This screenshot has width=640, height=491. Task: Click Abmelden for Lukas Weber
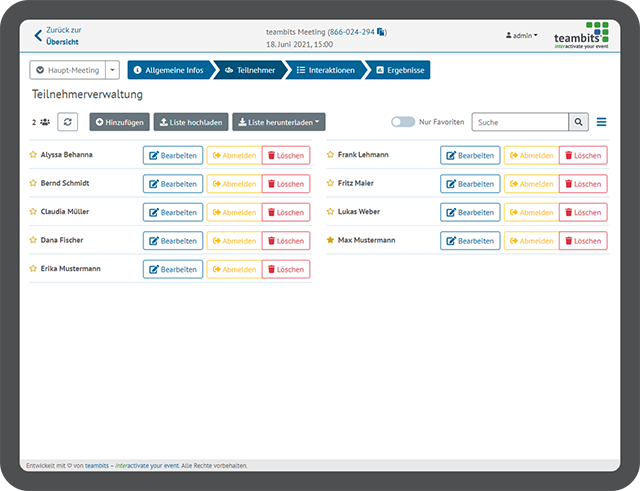click(x=531, y=212)
